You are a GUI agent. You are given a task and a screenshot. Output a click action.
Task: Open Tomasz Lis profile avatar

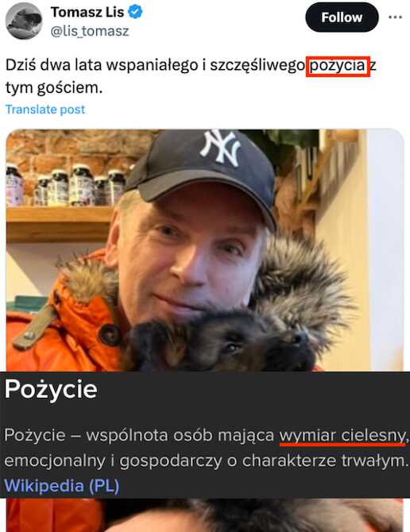(24, 21)
